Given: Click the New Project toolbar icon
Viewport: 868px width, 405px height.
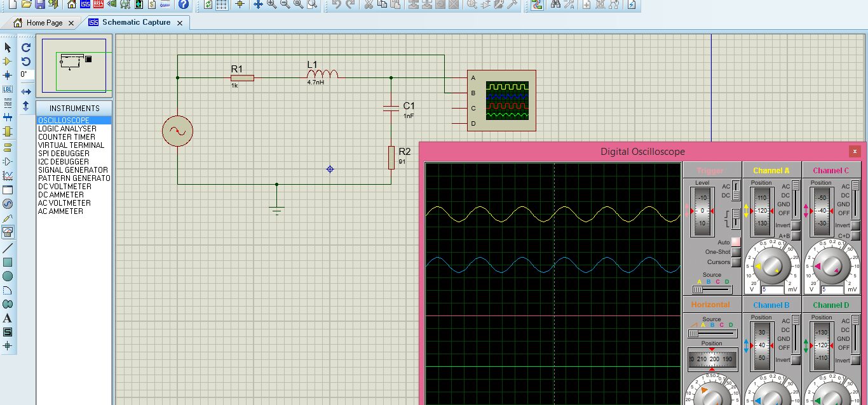Looking at the screenshot, I should tap(12, 4).
